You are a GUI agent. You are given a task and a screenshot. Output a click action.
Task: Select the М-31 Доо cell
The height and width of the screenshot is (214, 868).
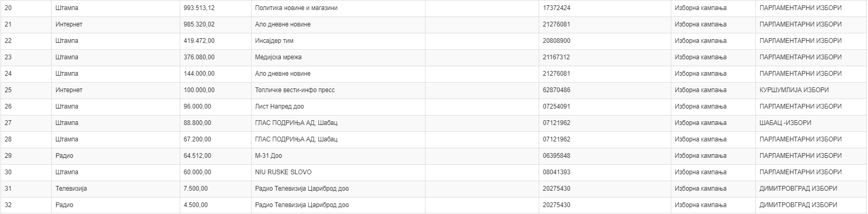point(269,156)
